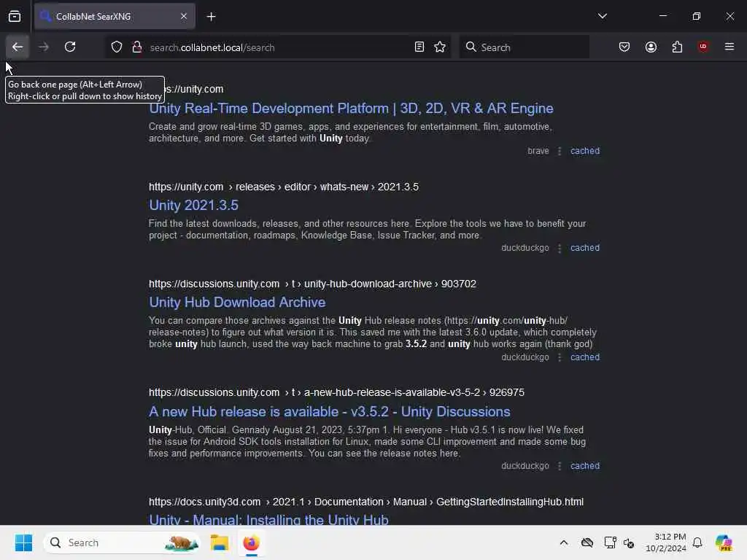Click the site security padlock icon
Viewport: 747px width, 560px height.
tap(137, 47)
